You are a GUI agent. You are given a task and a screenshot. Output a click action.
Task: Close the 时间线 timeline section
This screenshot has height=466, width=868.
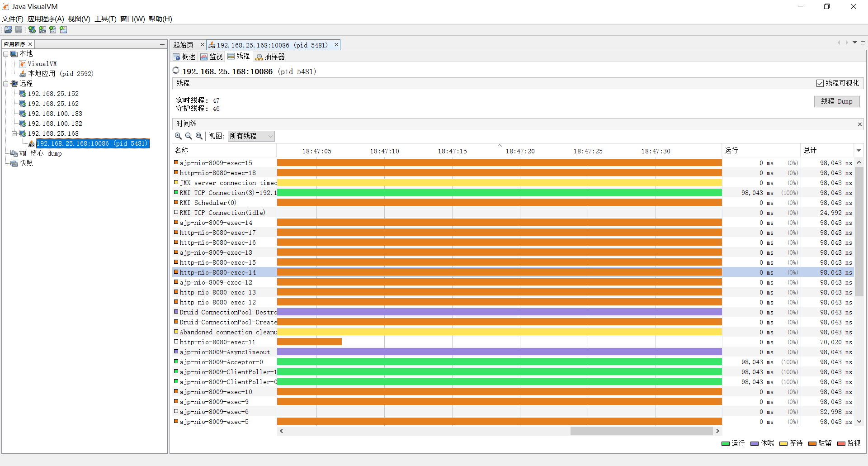pyautogui.click(x=860, y=124)
